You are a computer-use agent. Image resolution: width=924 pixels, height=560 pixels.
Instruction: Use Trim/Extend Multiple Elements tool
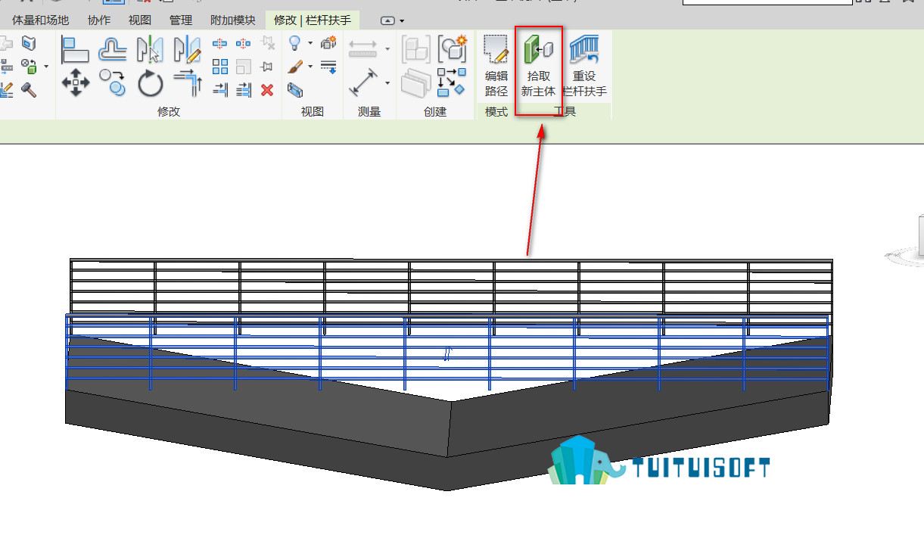tap(244, 90)
